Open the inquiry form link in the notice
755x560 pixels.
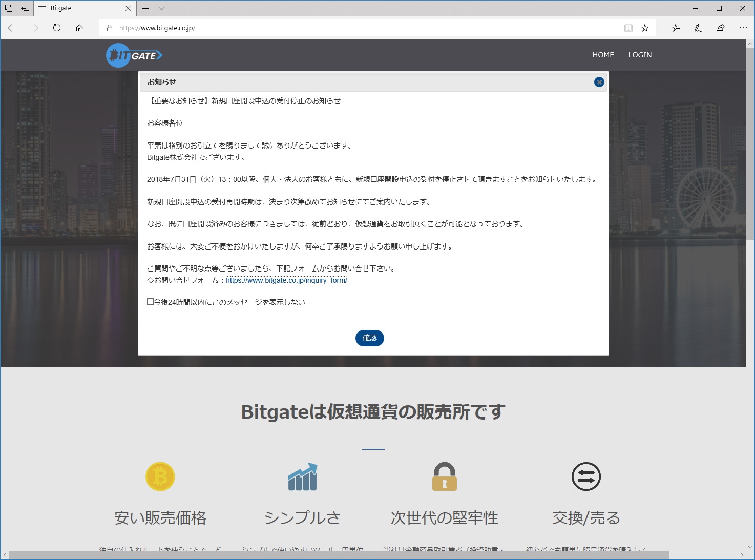[286, 281]
